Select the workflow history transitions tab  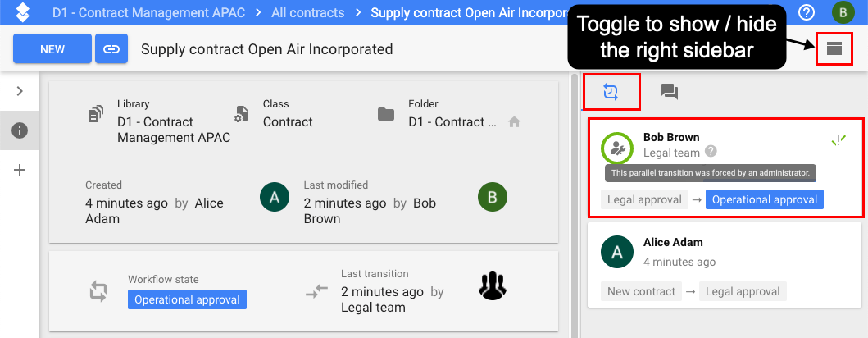(x=611, y=92)
